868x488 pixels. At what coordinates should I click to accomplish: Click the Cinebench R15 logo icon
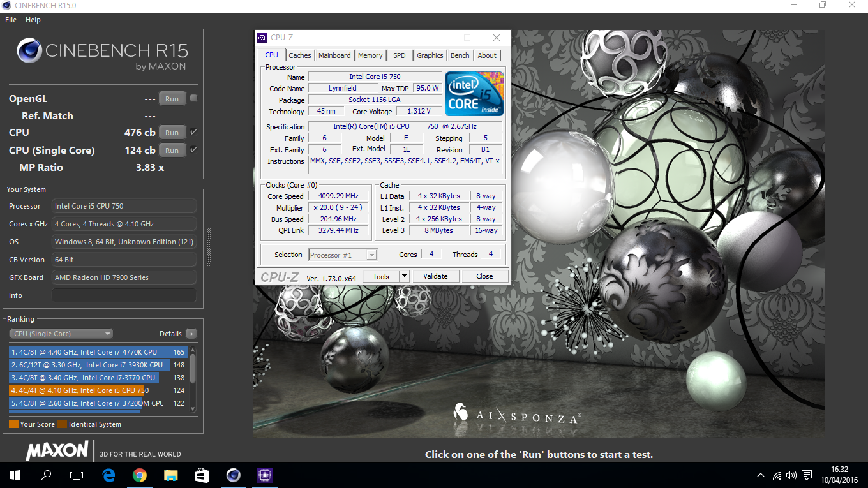tap(29, 51)
